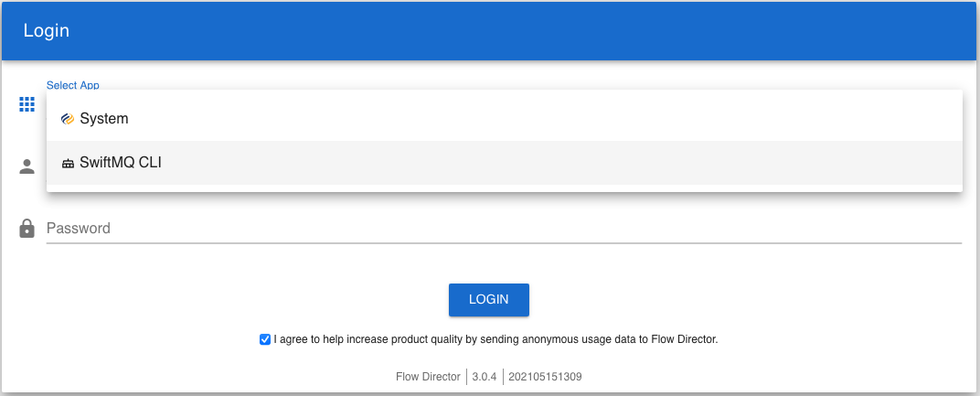Click the blue header bar's empty area
980x396 pixels.
[x=549, y=30]
